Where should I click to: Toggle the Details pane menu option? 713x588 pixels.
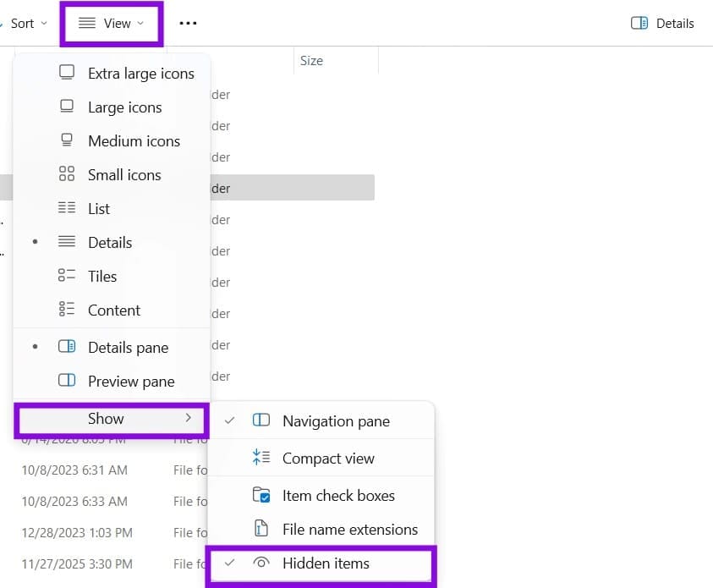click(112, 348)
